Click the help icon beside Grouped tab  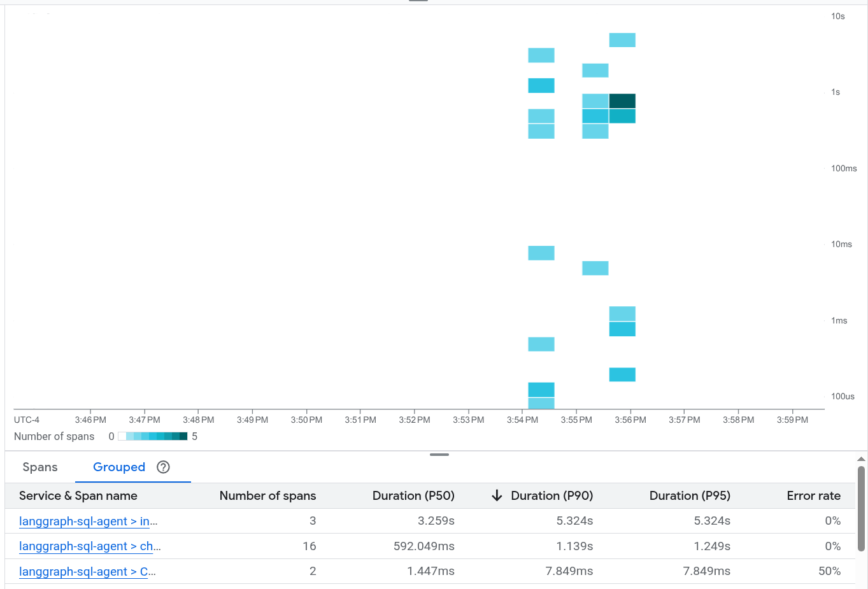pyautogui.click(x=163, y=467)
